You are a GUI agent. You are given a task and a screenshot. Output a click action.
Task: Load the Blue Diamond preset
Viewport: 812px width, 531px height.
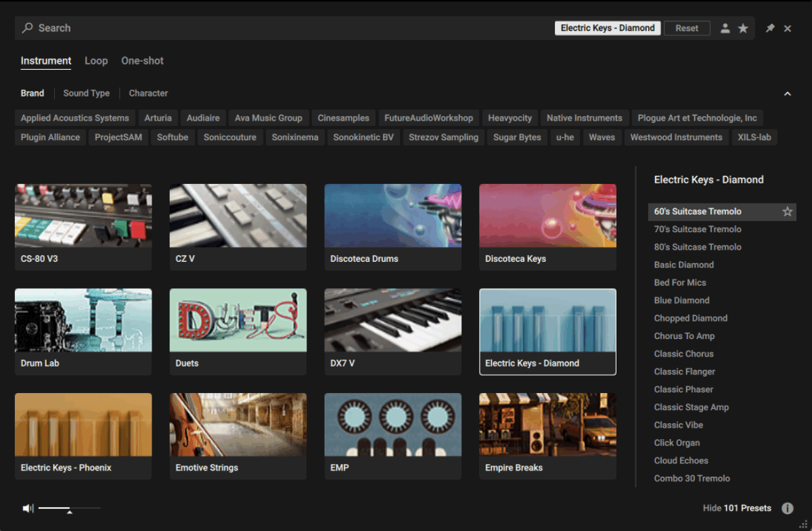(x=722, y=300)
